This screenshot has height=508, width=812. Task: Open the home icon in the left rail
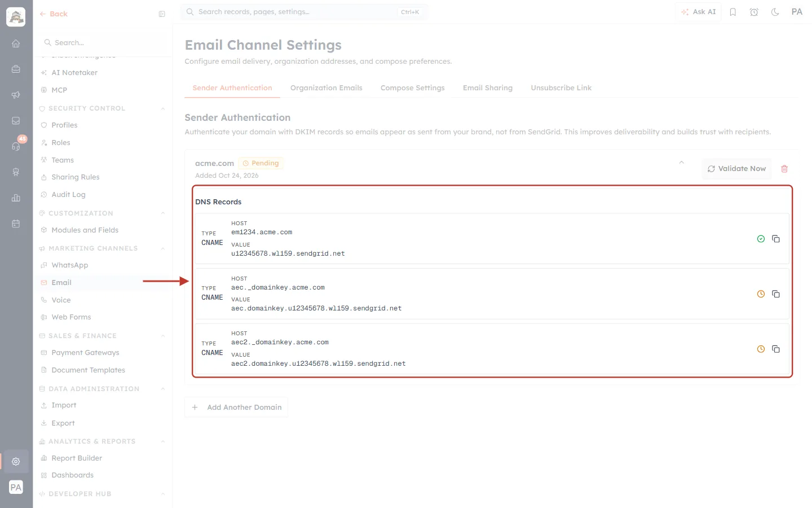pyautogui.click(x=16, y=43)
